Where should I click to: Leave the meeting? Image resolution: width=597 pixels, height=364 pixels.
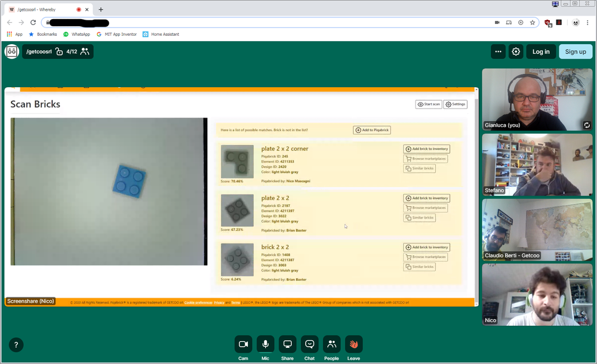tap(353, 344)
